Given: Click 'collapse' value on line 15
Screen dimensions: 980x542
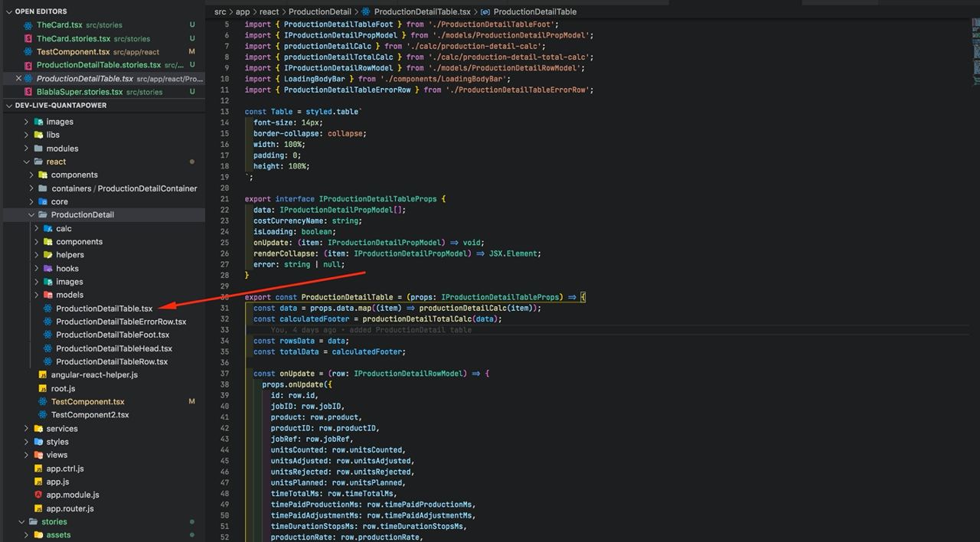Looking at the screenshot, I should click(347, 133).
